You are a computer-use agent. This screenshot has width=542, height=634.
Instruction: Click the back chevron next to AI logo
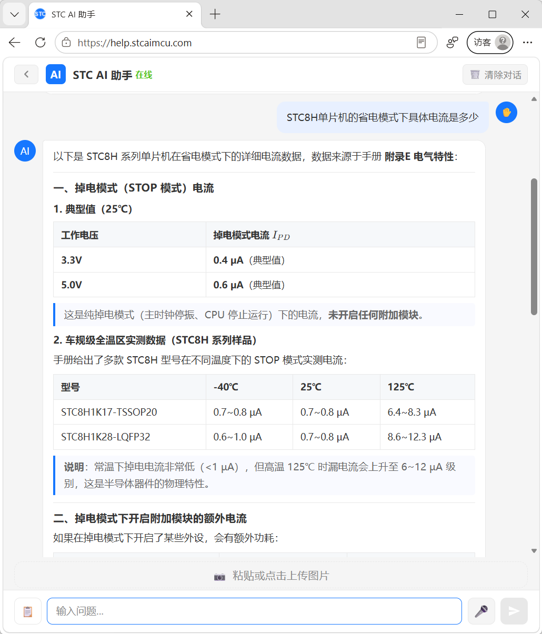26,74
